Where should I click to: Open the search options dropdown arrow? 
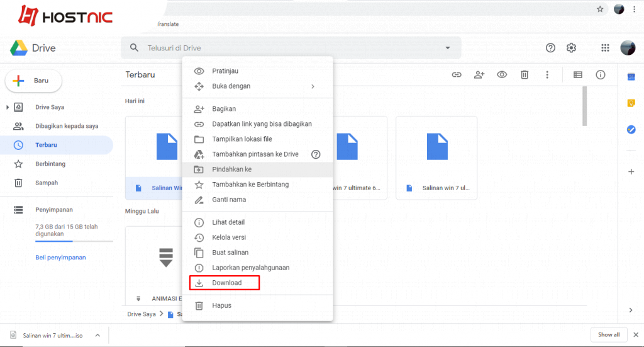point(448,48)
